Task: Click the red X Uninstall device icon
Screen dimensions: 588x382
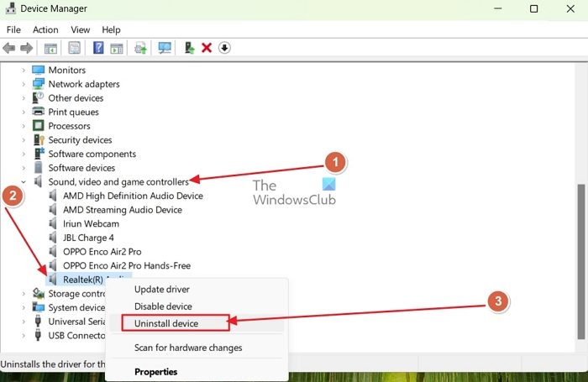Action: click(x=207, y=48)
